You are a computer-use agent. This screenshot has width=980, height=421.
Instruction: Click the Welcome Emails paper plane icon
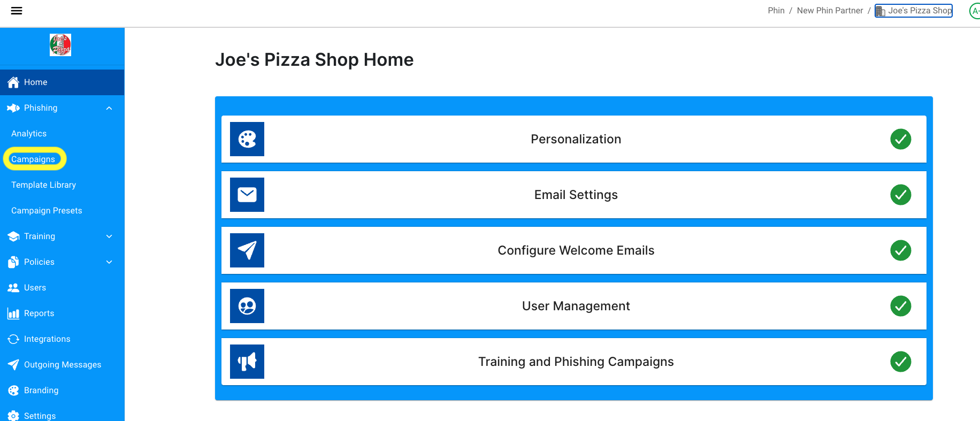(x=247, y=250)
